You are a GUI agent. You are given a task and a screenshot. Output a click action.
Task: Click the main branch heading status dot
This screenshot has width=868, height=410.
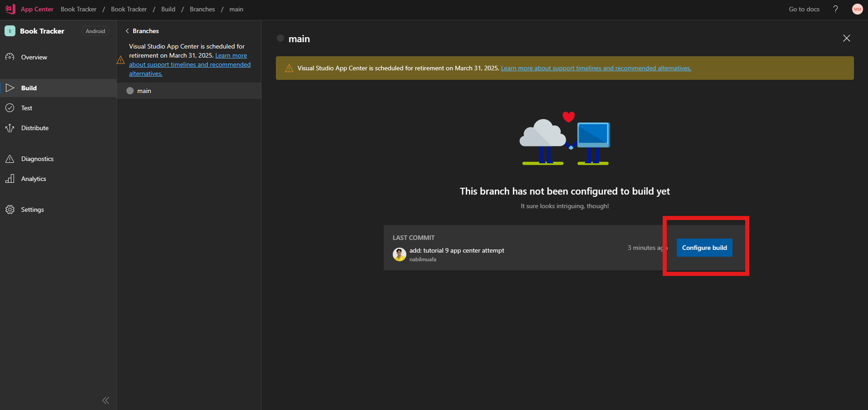coord(280,39)
